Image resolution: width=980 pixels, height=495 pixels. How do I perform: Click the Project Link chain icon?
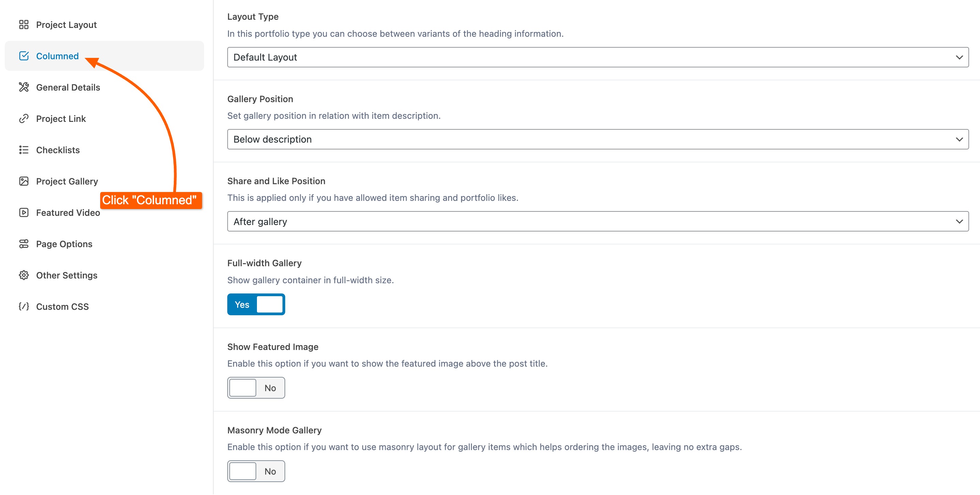coord(24,118)
